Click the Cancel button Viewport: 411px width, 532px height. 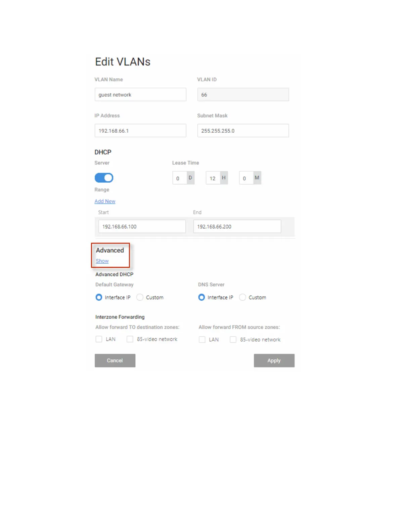pos(115,360)
